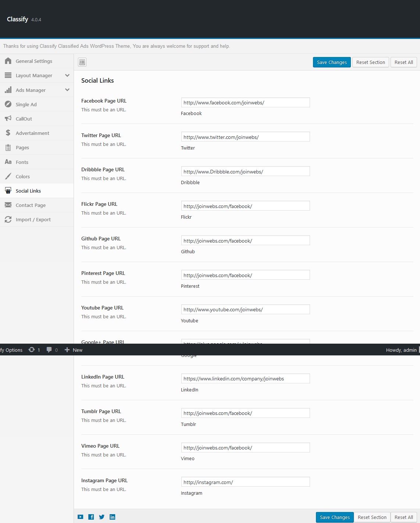Click the Single Ad compass icon

8,104
